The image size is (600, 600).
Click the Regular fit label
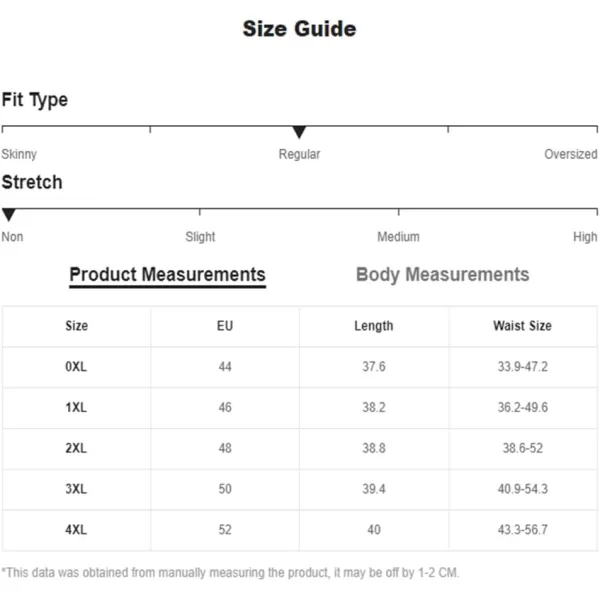point(299,154)
